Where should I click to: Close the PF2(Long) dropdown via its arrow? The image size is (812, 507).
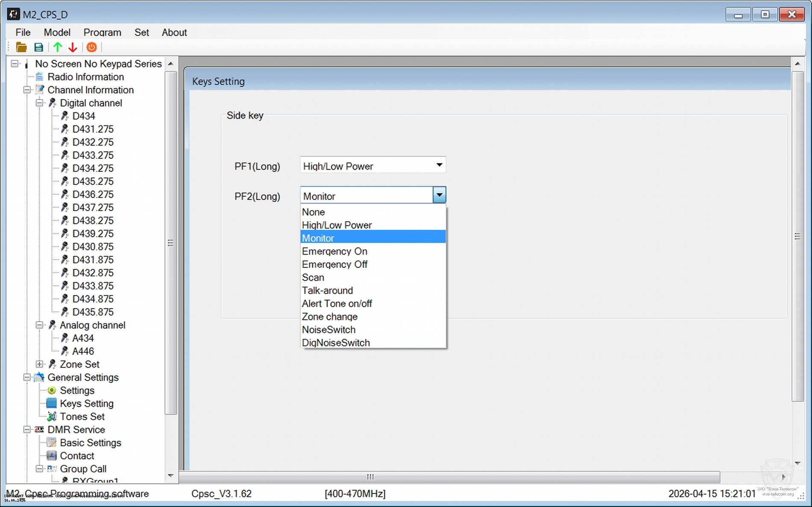(439, 195)
